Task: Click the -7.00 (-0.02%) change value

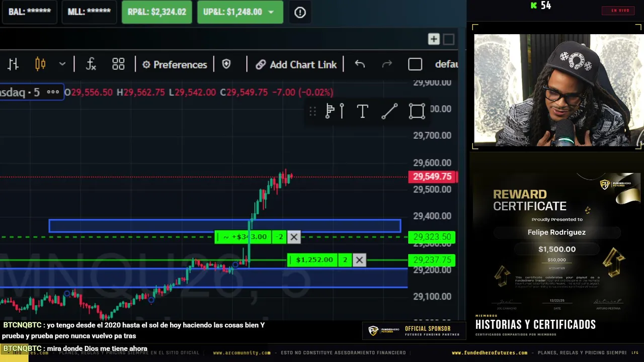Action: pyautogui.click(x=302, y=93)
